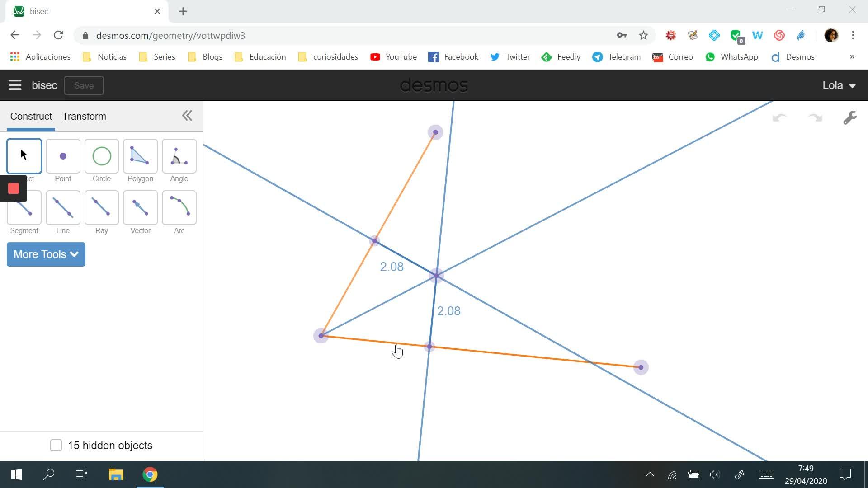Select the Line tool
868x488 pixels.
(63, 208)
